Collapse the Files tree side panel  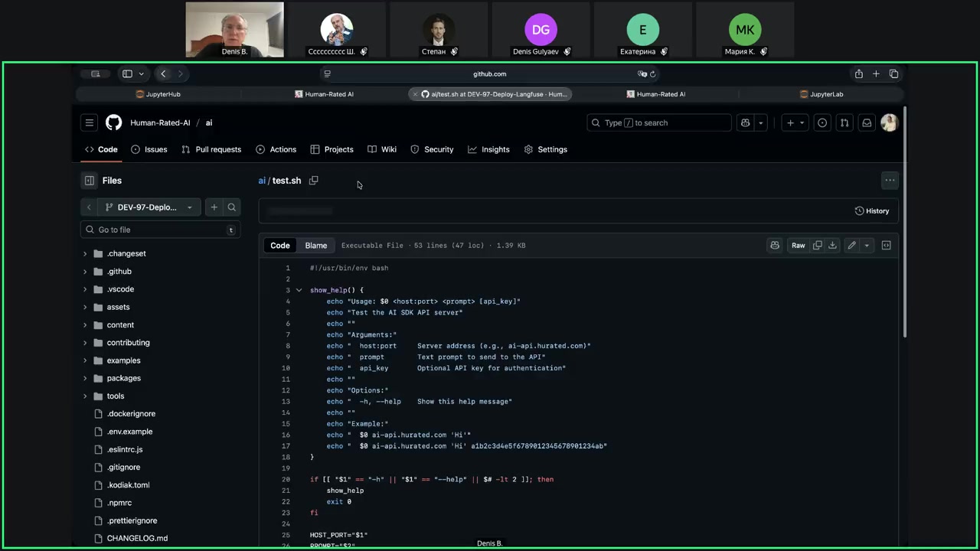pos(90,181)
